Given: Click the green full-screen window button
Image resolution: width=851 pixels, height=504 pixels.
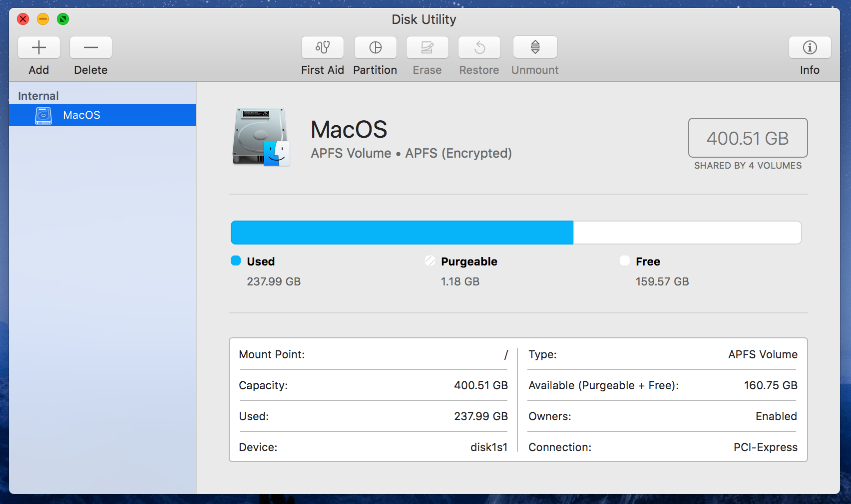Looking at the screenshot, I should click(63, 19).
